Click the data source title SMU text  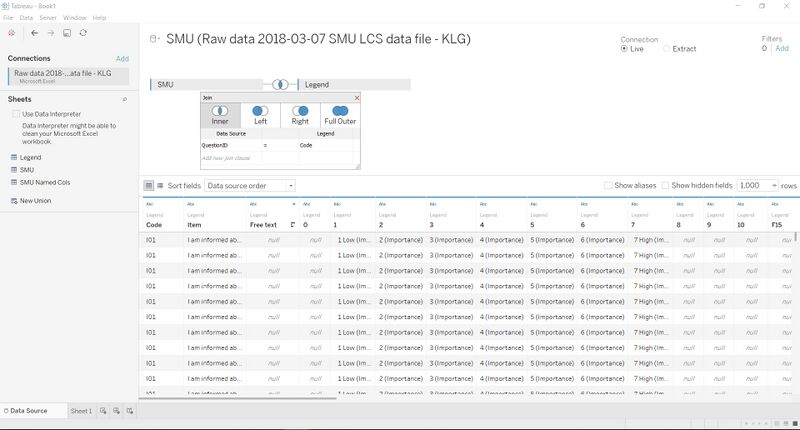click(318, 39)
